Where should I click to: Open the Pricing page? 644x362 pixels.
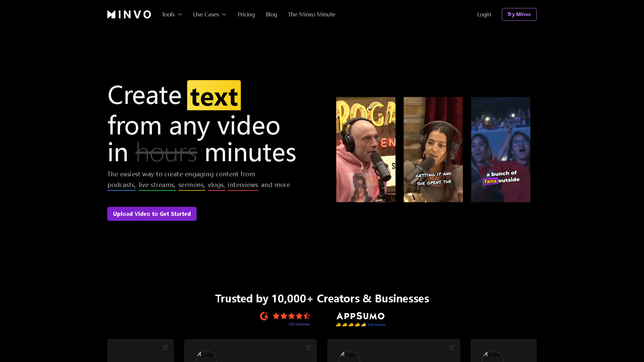[x=246, y=14]
